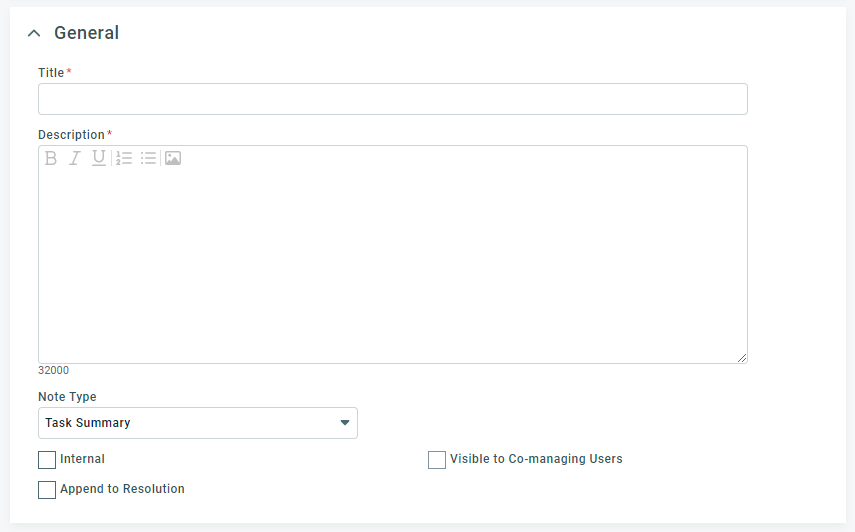Collapse the General section chevron

34,33
